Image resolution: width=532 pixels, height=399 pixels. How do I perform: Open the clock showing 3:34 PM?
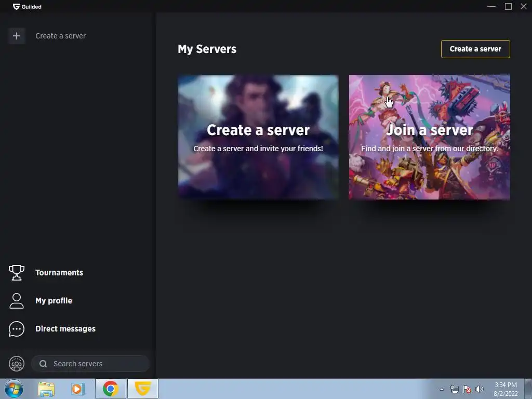(506, 389)
